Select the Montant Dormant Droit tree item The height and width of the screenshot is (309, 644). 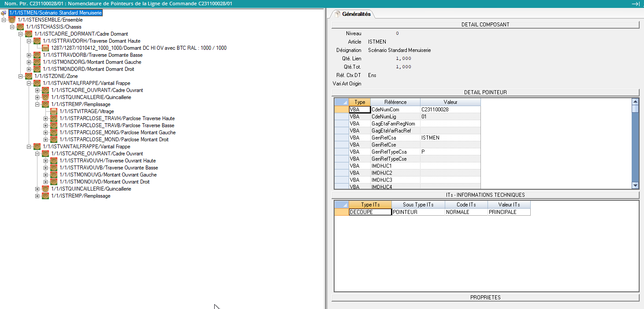tap(88, 69)
